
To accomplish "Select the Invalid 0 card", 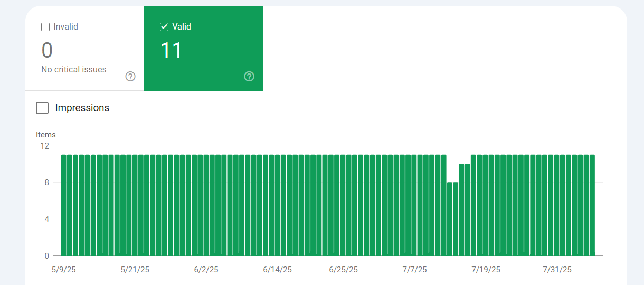I will pyautogui.click(x=84, y=49).
